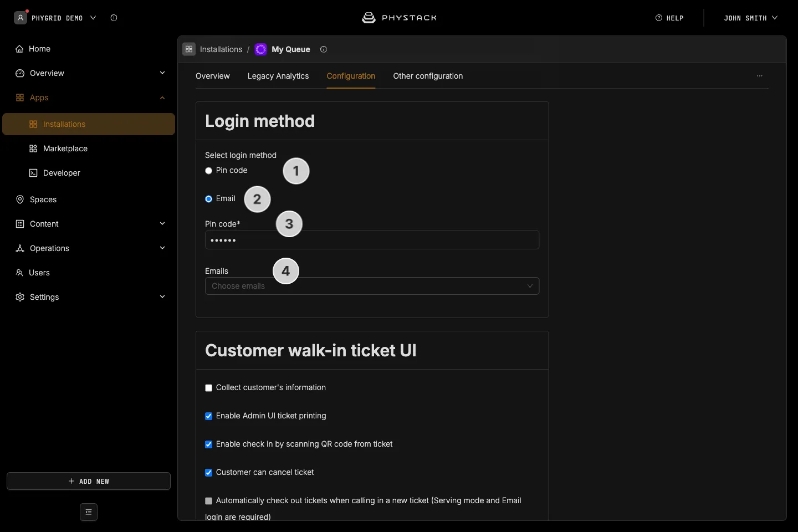Enable Collect customer's information checkbox
The width and height of the screenshot is (798, 532).
(208, 388)
